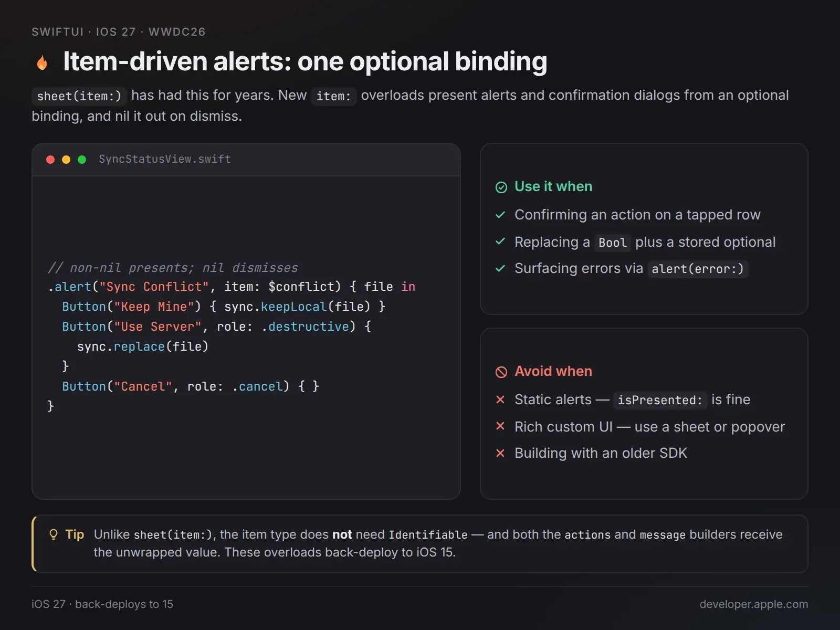Image resolution: width=840 pixels, height=630 pixels.
Task: Click the yellow dot in code window header
Action: [66, 160]
